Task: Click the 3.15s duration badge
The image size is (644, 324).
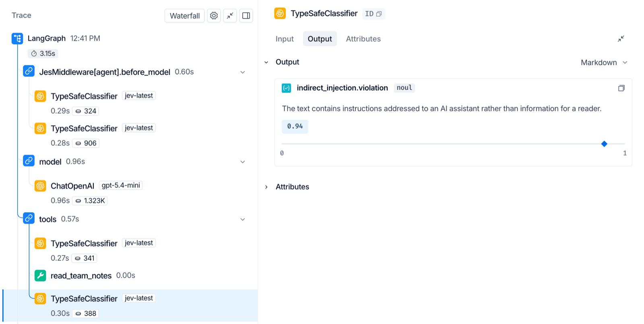Action: pyautogui.click(x=43, y=54)
